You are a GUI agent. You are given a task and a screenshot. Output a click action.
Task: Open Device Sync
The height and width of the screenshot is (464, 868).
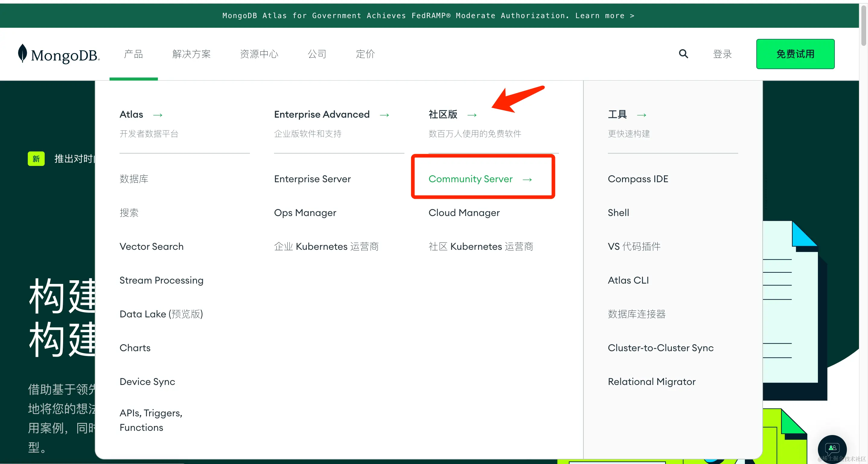[x=147, y=382]
